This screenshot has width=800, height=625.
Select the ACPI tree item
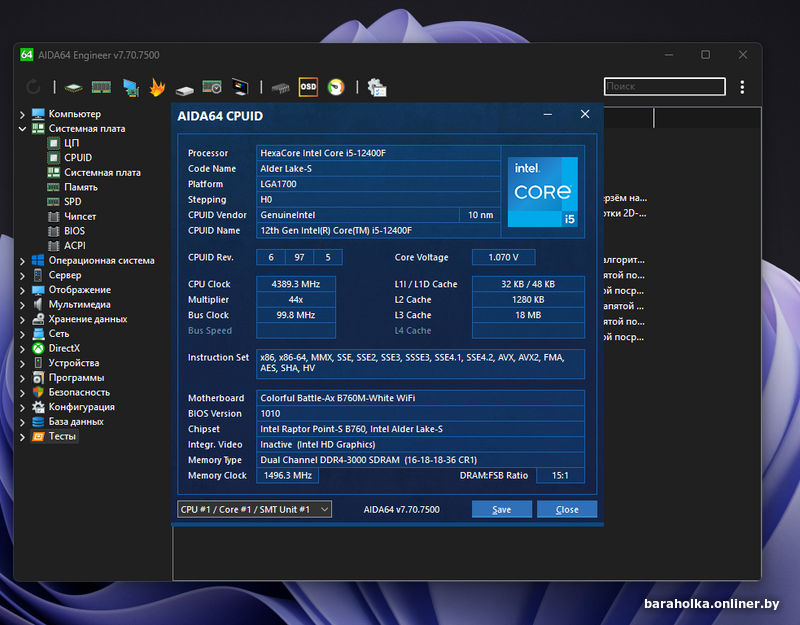[x=67, y=246]
